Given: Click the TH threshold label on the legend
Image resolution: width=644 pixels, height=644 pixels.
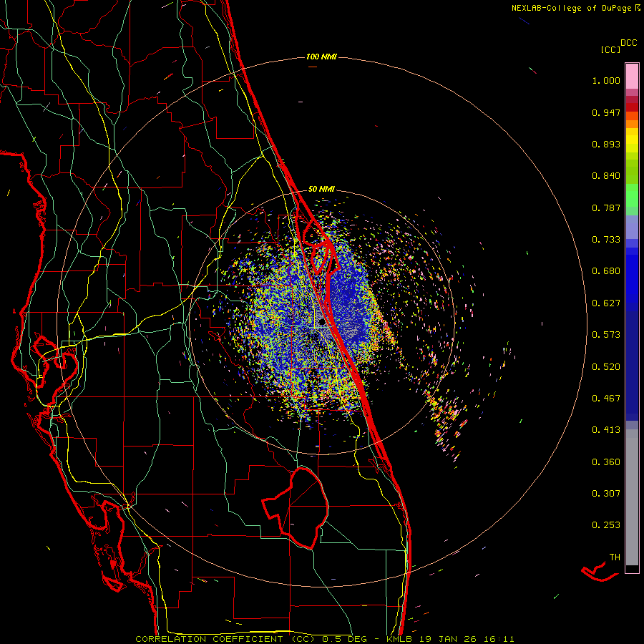Looking at the screenshot, I should [x=615, y=557].
